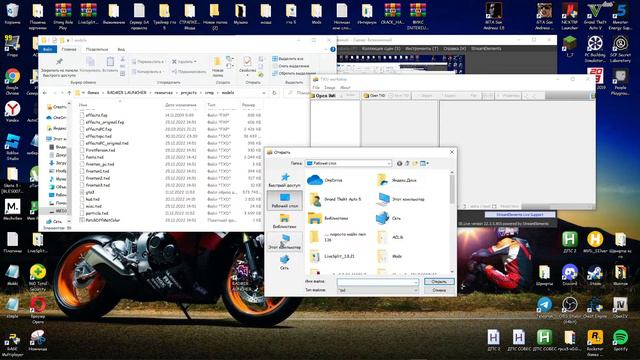The image size is (640, 360).
Task: Open the Opera browser desktop icon
Action: [38, 310]
